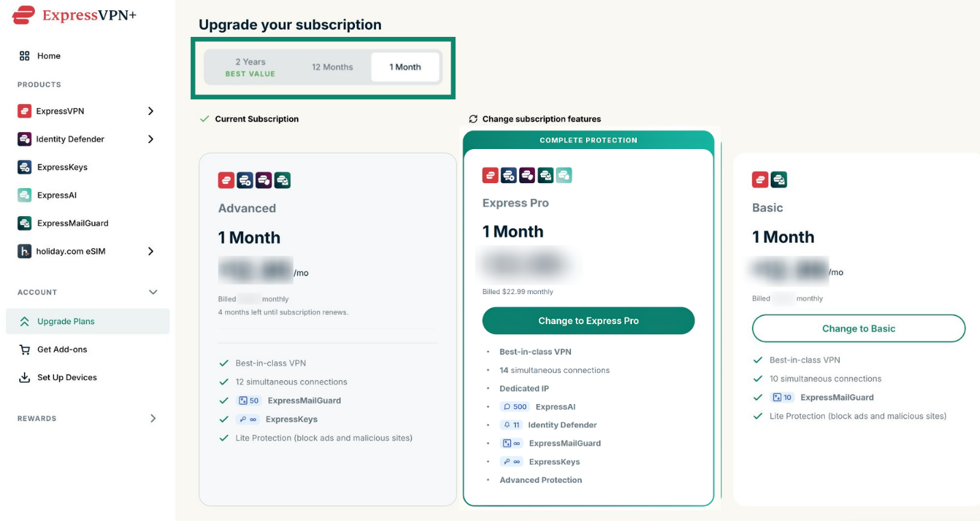
Task: Click the Change to Basic button
Action: pyautogui.click(x=858, y=328)
